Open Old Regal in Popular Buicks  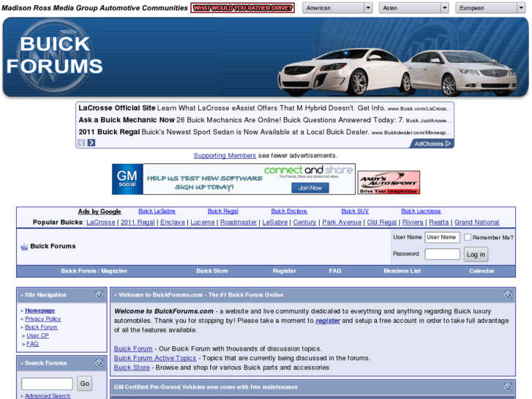click(x=382, y=222)
